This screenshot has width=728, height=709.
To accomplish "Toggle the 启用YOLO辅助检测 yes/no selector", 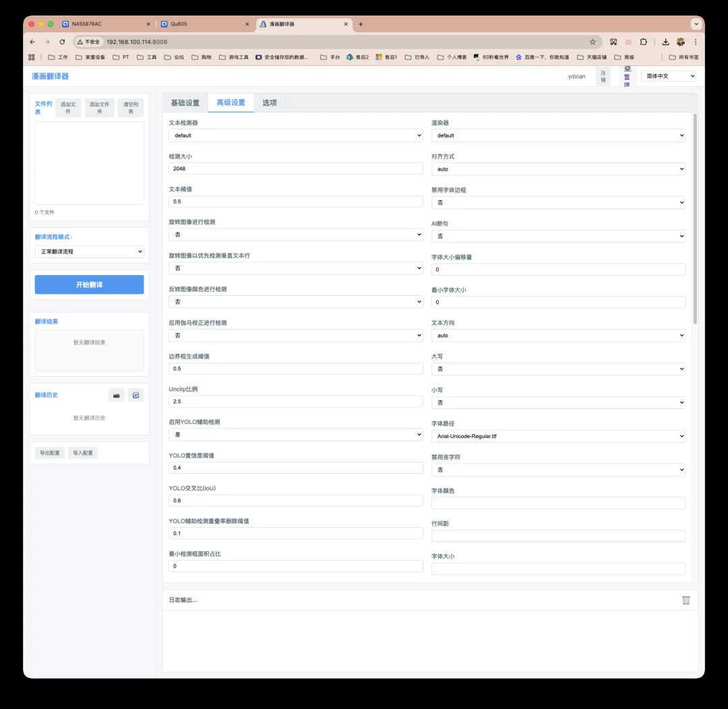I will click(295, 435).
